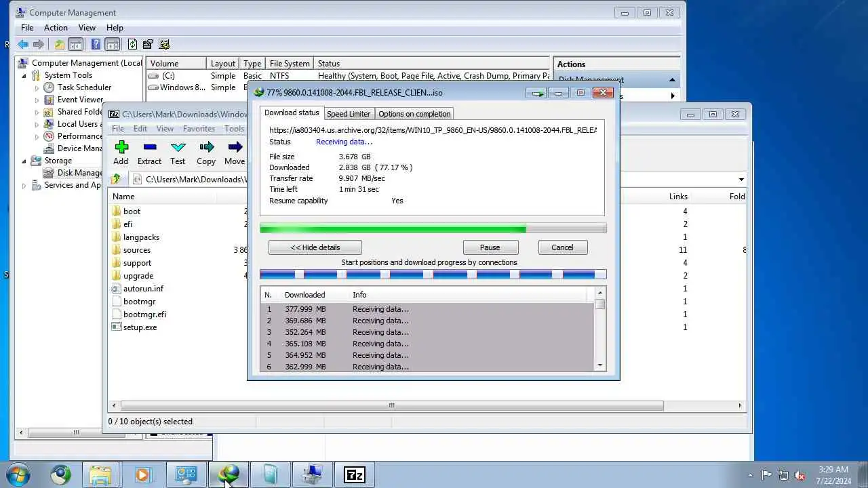This screenshot has height=488, width=868.
Task: Switch to Options on completion tab
Action: (414, 114)
